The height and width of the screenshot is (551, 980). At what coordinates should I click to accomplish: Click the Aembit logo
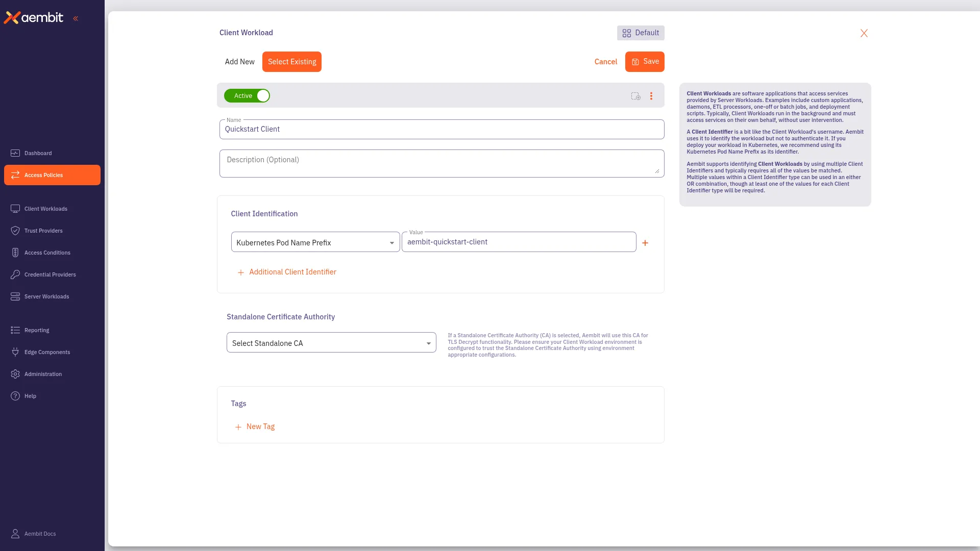pos(34,18)
